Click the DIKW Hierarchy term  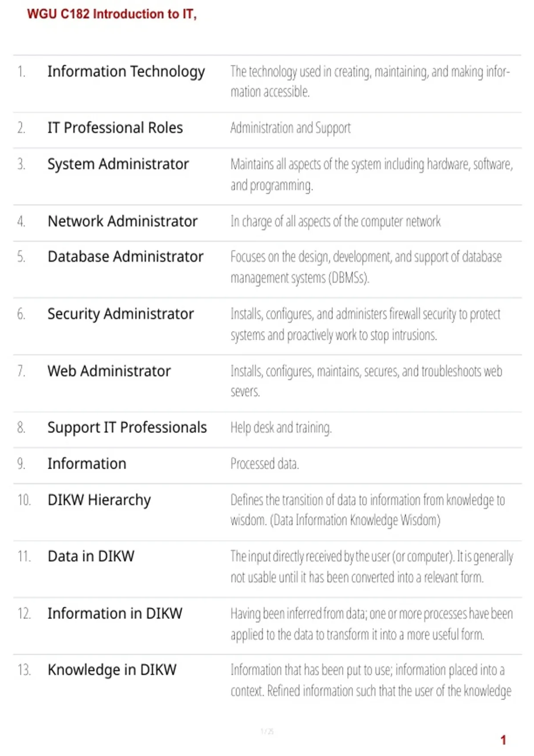[x=99, y=500]
